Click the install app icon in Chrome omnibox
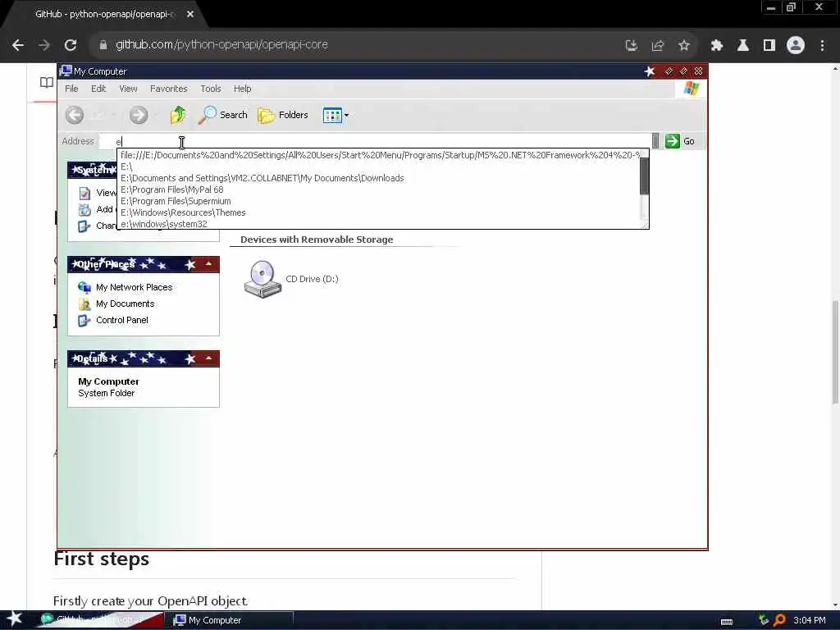The width and height of the screenshot is (840, 630). point(632,46)
